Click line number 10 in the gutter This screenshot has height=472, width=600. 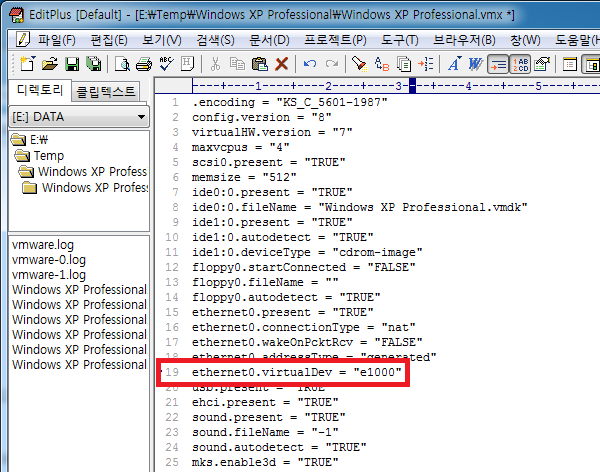172,237
